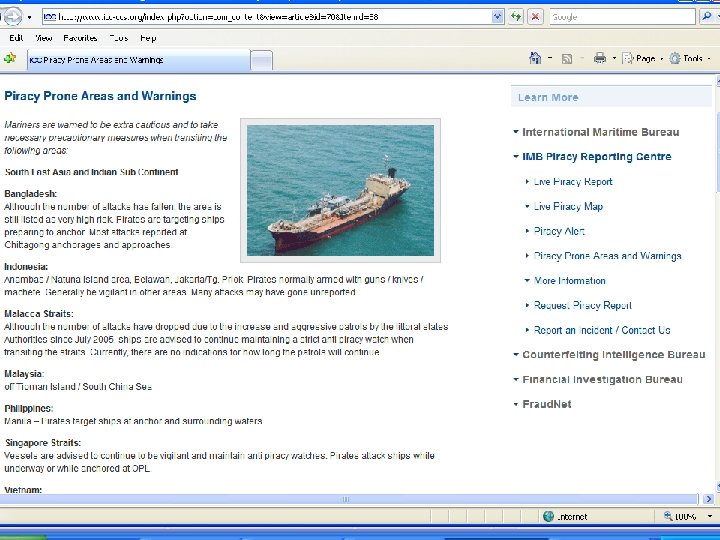
Task: Open the Edit menu
Action: (x=16, y=38)
